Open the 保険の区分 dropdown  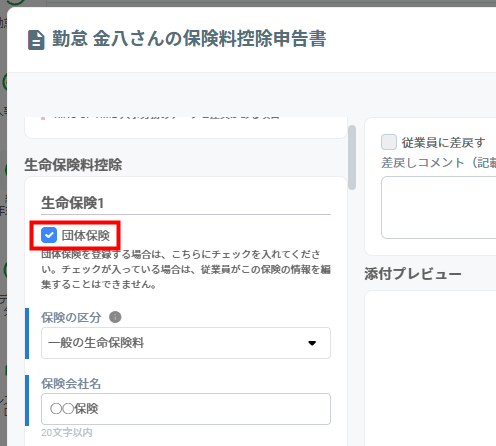186,343
